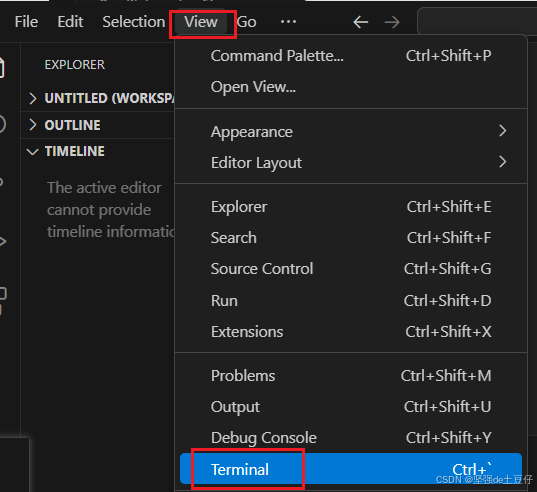This screenshot has height=492, width=537.
Task: Open the Selection menu
Action: pos(134,22)
